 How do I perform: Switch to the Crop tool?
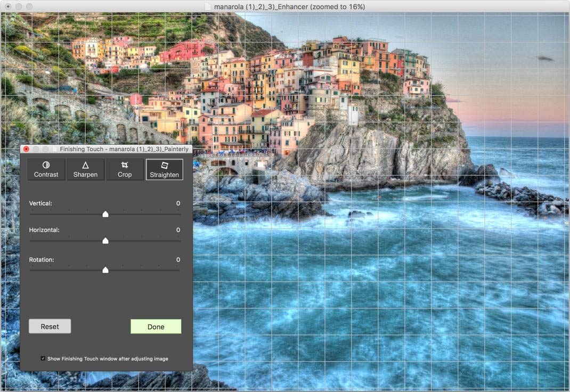pos(125,169)
